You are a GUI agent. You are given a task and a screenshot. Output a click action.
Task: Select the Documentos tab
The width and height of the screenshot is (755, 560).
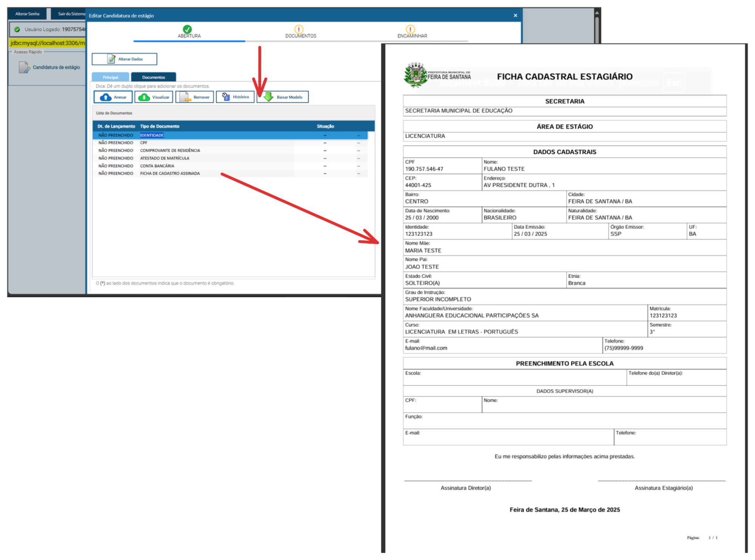(x=153, y=77)
